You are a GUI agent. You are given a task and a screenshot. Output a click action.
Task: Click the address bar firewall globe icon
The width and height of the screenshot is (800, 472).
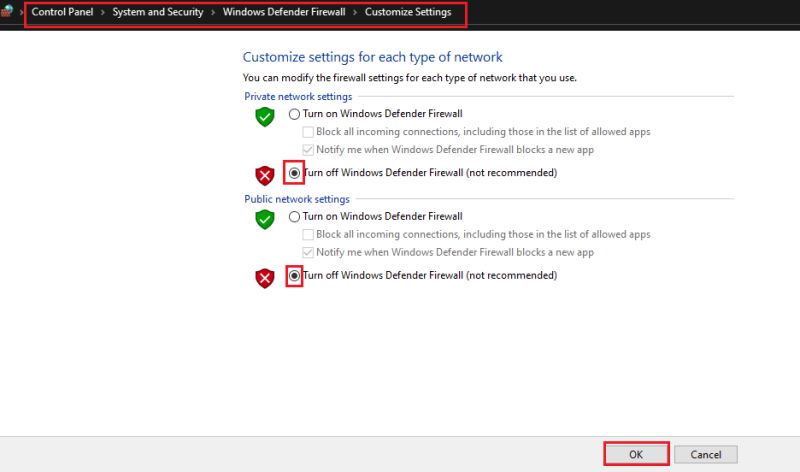coord(7,11)
